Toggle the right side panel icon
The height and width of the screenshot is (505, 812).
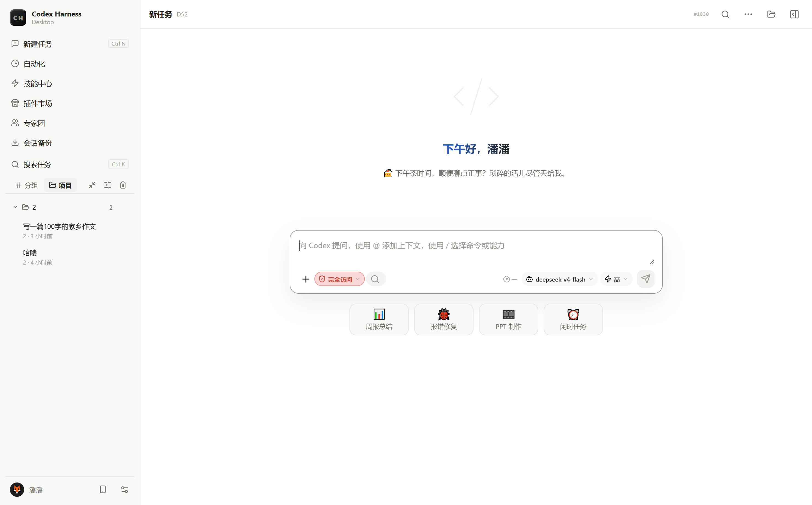coord(794,14)
